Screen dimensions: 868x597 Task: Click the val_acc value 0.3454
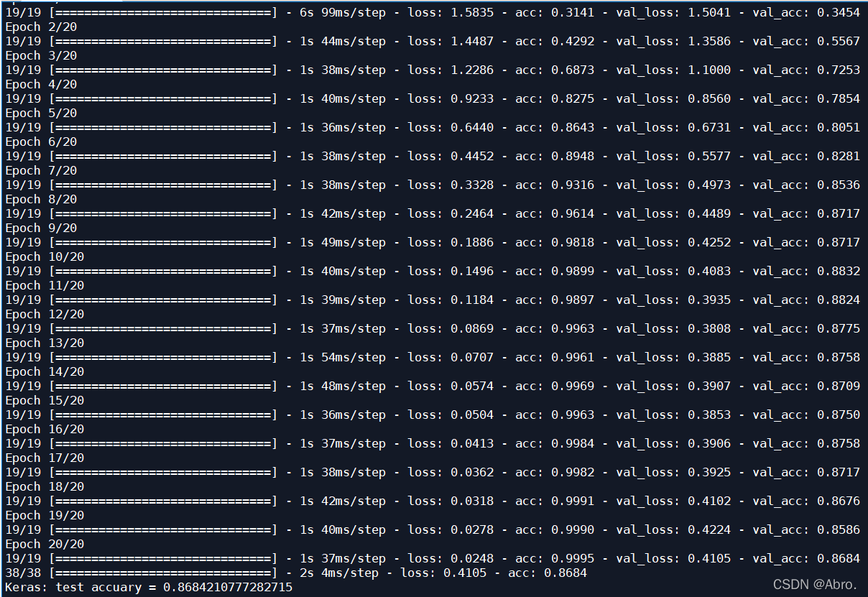[839, 12]
